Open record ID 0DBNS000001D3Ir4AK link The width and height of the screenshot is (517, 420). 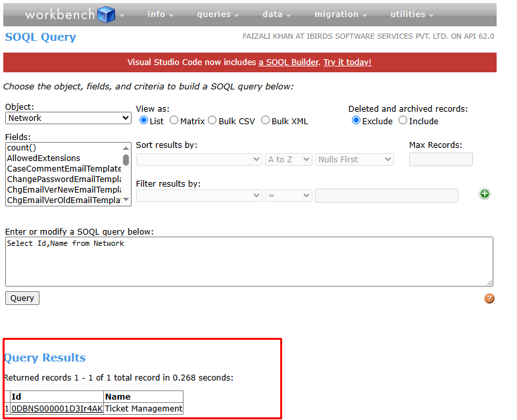tap(57, 409)
